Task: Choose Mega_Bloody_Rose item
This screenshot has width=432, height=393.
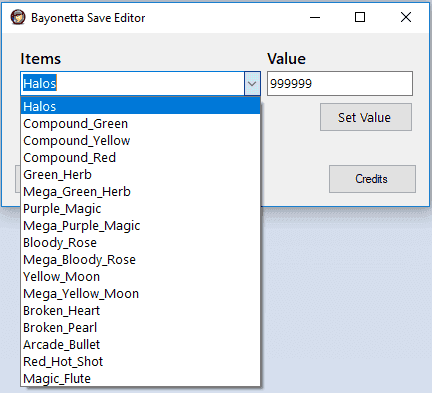Action: [140, 259]
